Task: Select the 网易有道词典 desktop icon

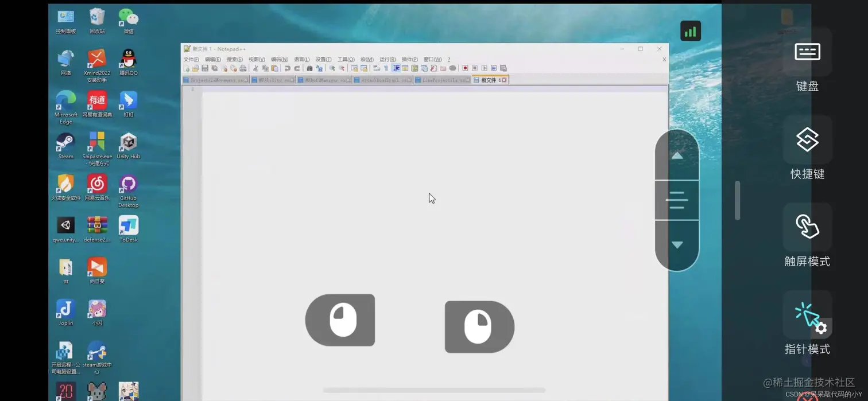Action: coord(97,104)
